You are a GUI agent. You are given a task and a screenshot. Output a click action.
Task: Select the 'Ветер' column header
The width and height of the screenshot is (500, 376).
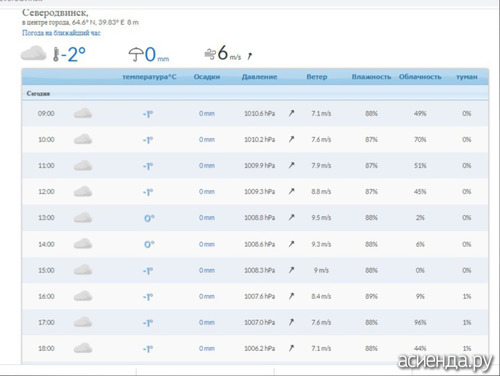pyautogui.click(x=317, y=77)
